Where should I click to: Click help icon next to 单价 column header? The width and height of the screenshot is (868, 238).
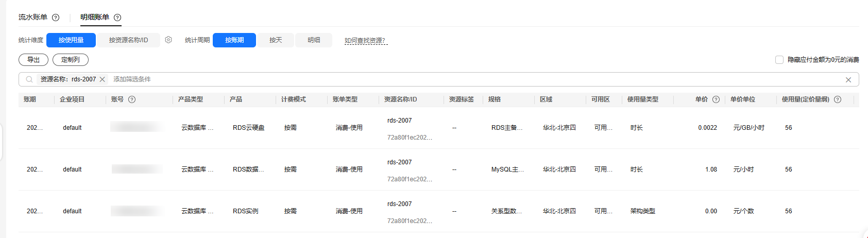point(716,99)
